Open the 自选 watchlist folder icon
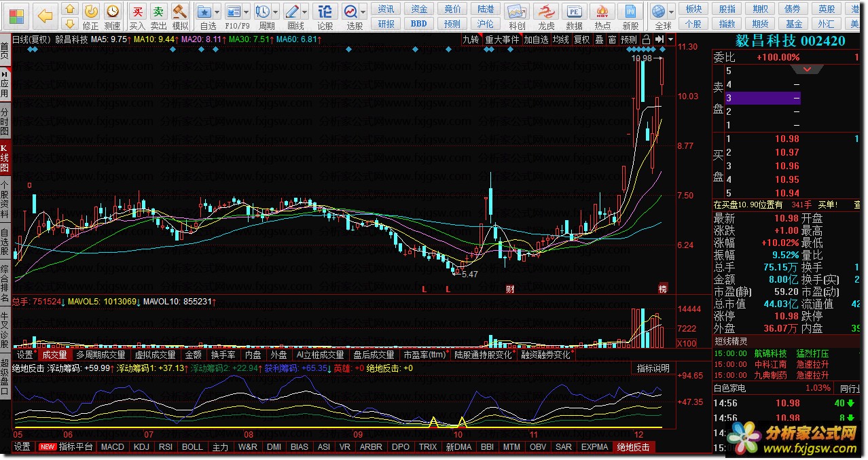 [x=204, y=12]
